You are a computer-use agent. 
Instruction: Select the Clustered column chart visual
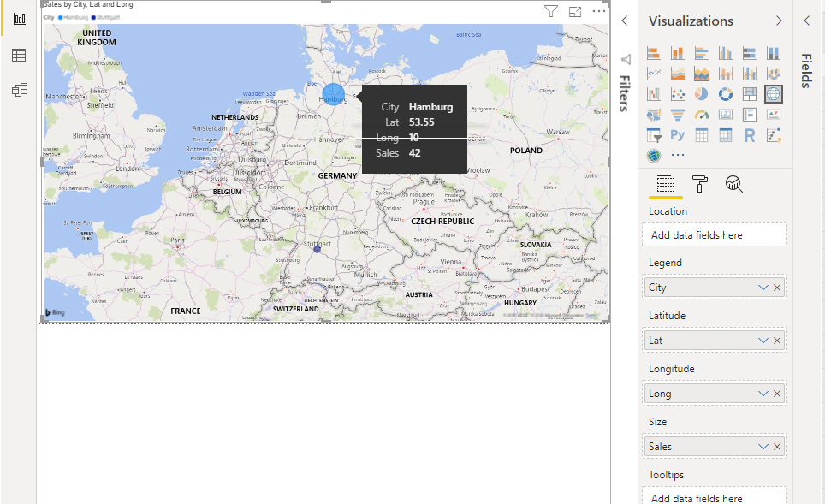click(726, 53)
